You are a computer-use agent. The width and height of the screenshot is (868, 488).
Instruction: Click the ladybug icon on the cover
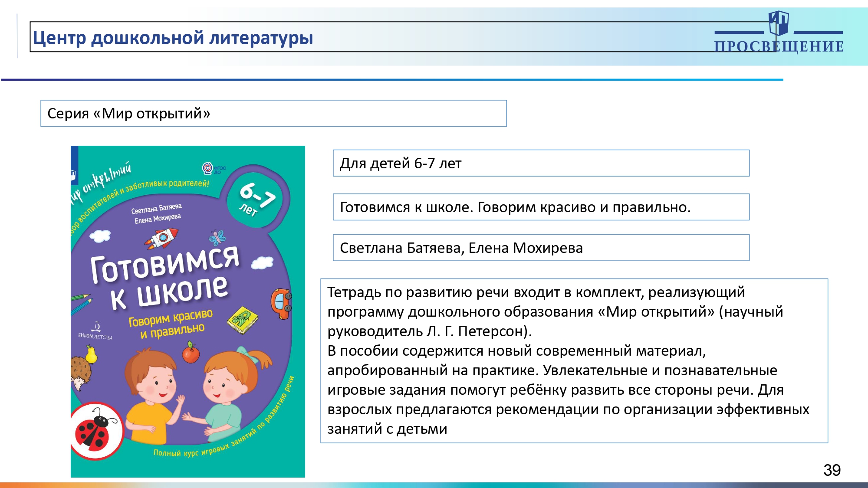click(96, 430)
